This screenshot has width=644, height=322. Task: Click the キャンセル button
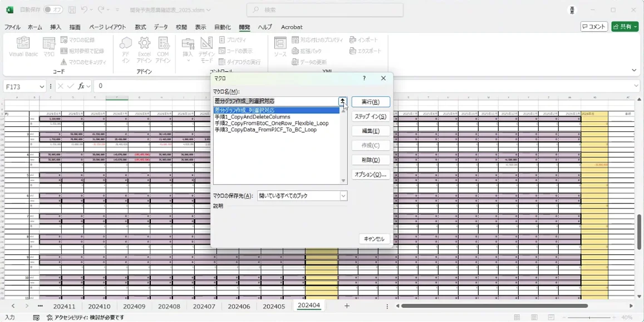374,239
